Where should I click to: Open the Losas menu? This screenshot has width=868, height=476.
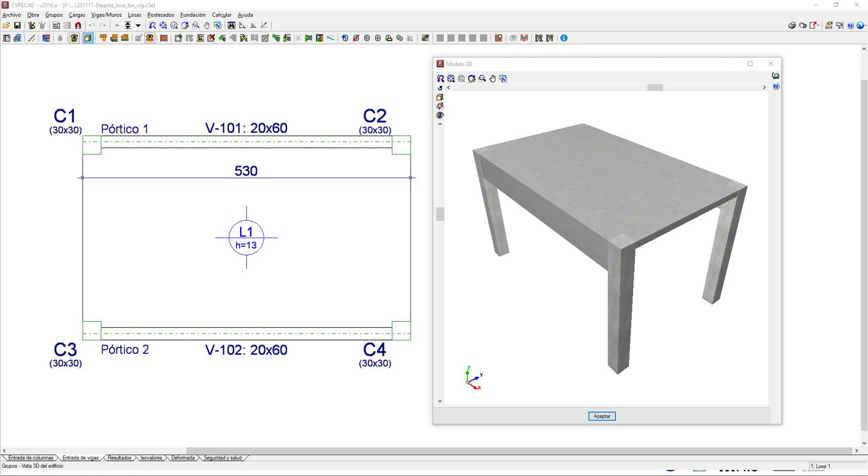click(135, 15)
